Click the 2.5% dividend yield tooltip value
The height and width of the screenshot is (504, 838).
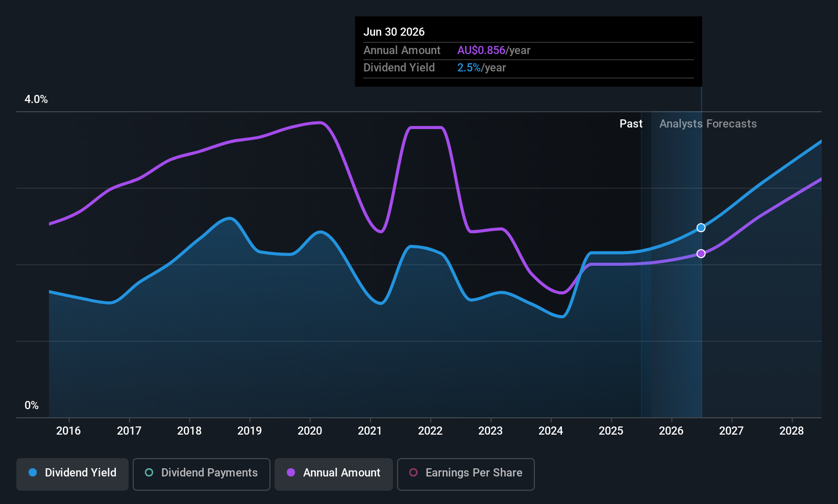pyautogui.click(x=469, y=67)
